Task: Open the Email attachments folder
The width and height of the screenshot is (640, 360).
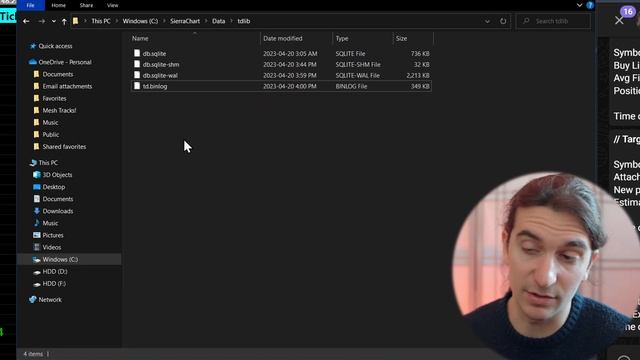Action: [x=67, y=86]
